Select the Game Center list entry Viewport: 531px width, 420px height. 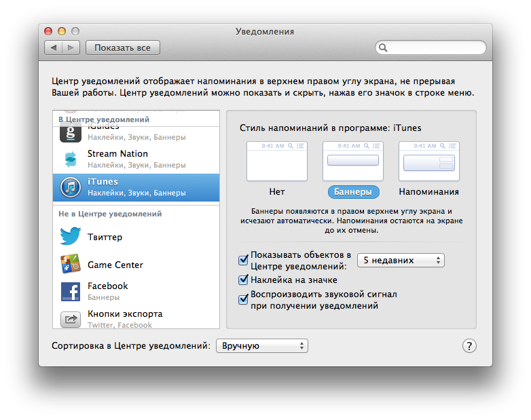pos(136,265)
